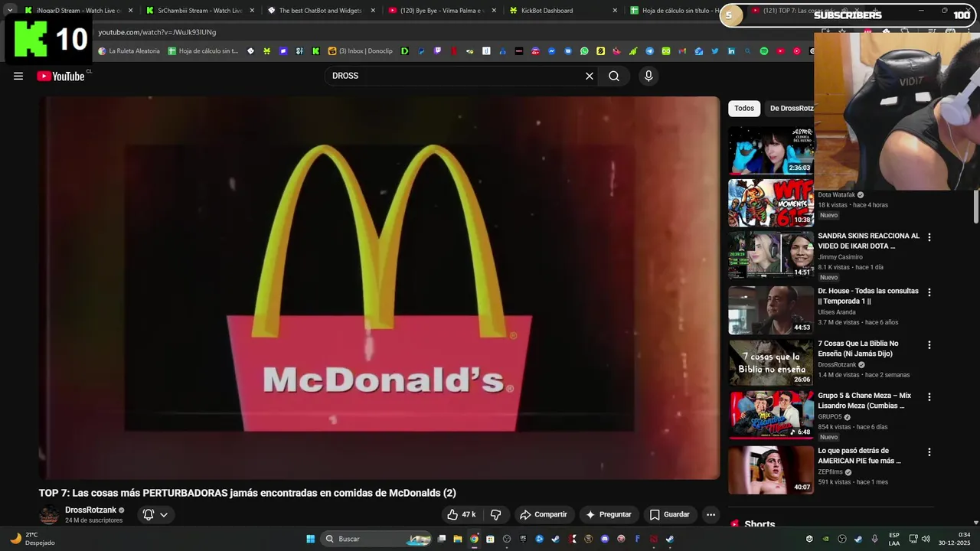980x551 pixels.
Task: Open the Twitch bookmark icon
Action: click(x=438, y=51)
